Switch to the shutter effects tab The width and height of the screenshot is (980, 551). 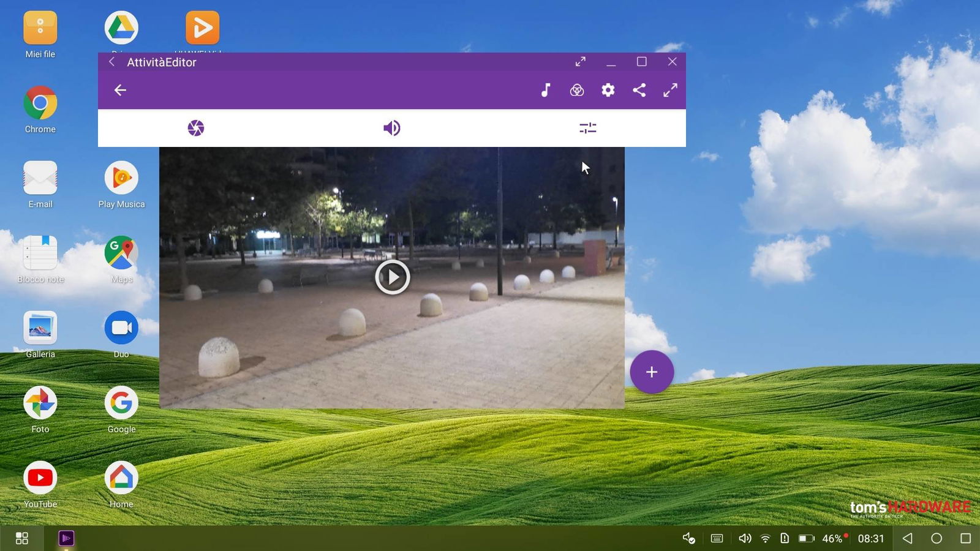coord(196,128)
